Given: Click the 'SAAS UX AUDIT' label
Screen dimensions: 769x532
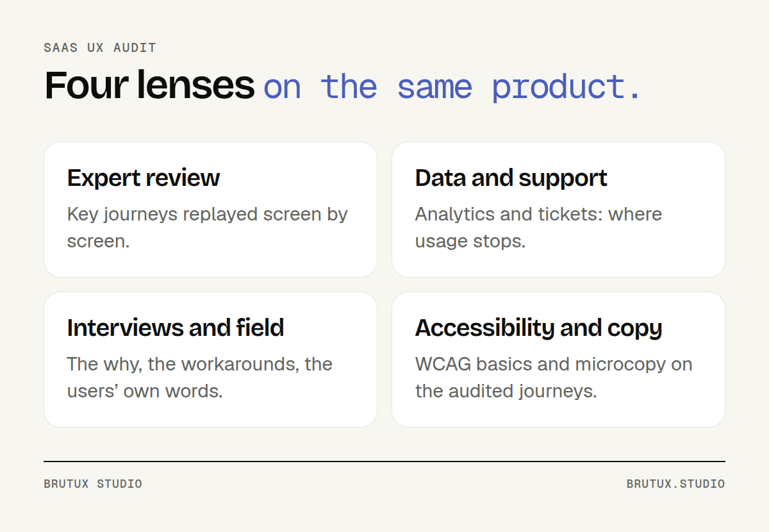Looking at the screenshot, I should click(100, 48).
